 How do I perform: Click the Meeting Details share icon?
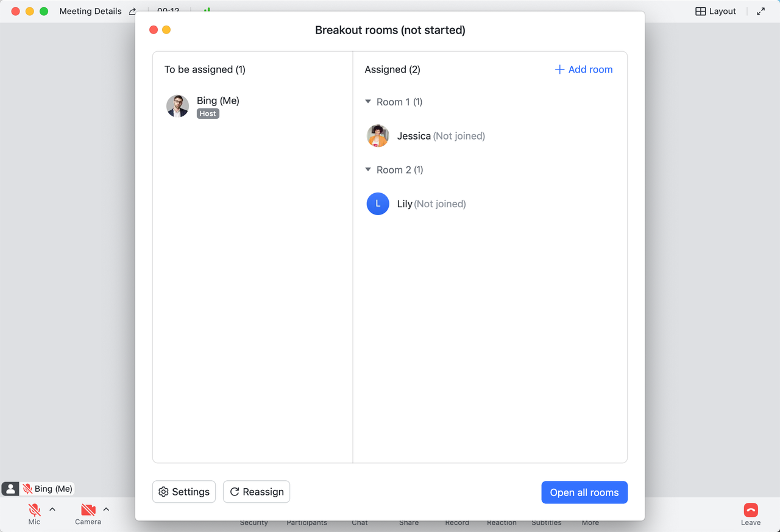(133, 12)
